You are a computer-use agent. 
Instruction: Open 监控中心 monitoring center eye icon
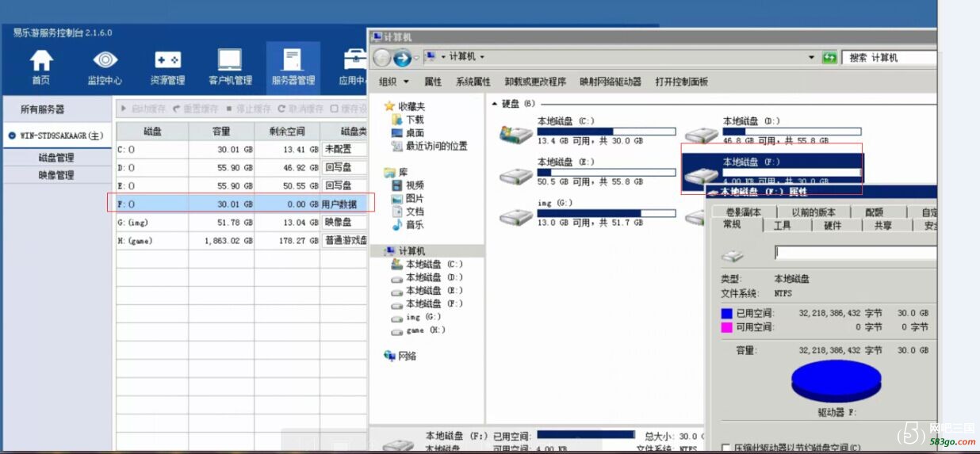(105, 62)
